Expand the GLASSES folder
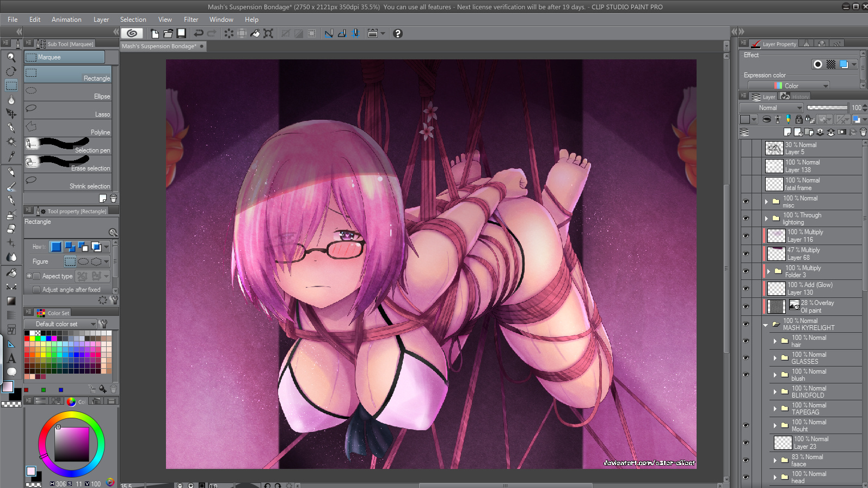Screen dimensions: 868x488 coord(775,358)
